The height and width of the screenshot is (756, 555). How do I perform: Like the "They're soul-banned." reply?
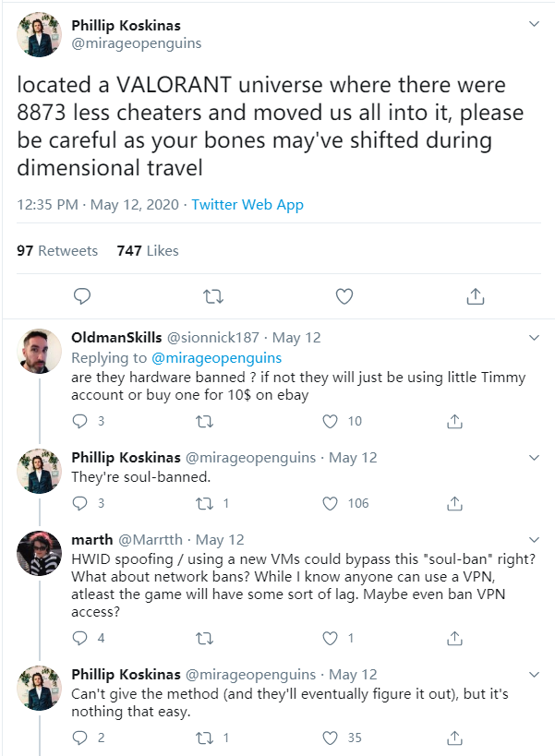point(330,503)
